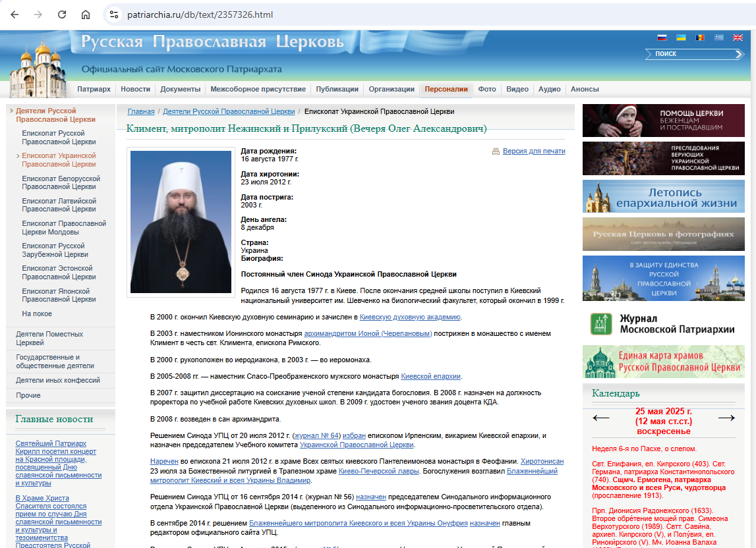Open Версия для печати link
The width and height of the screenshot is (756, 548).
534,151
